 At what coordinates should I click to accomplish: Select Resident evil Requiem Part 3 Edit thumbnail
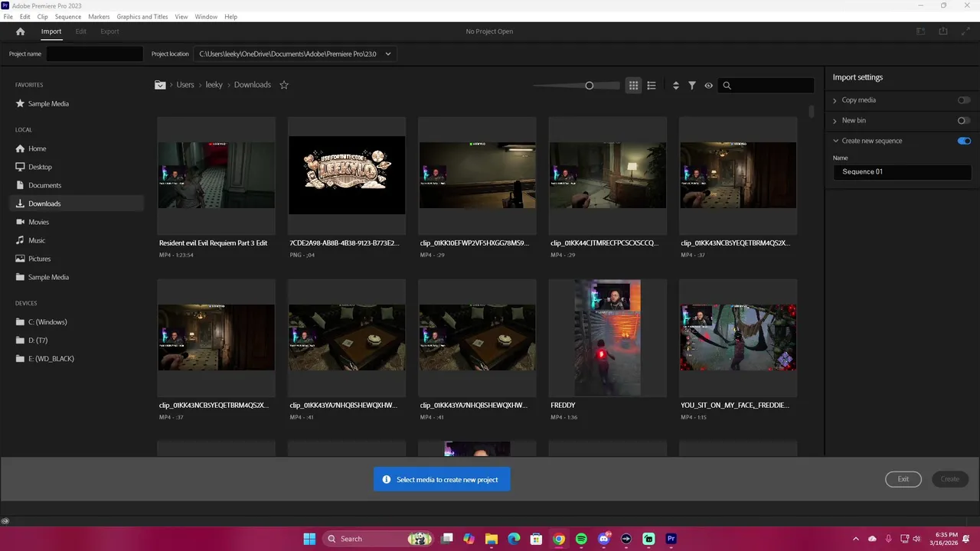(216, 175)
